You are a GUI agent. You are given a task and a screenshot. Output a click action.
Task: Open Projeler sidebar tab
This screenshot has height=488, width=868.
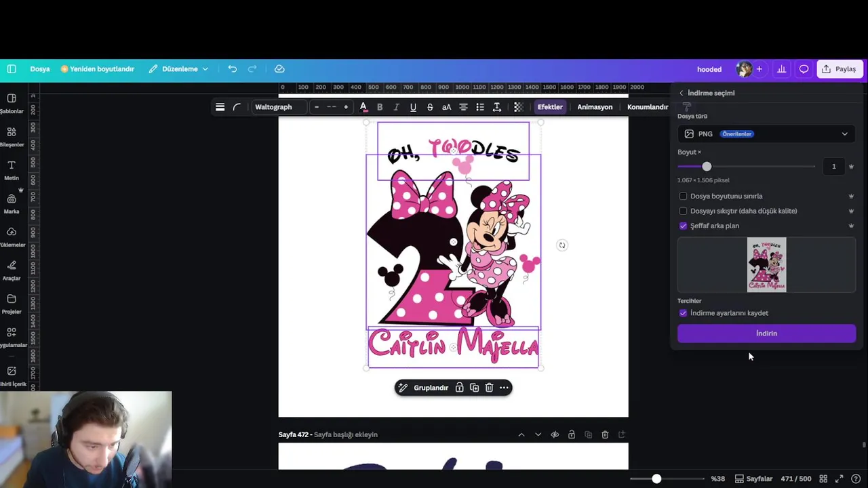(12, 304)
